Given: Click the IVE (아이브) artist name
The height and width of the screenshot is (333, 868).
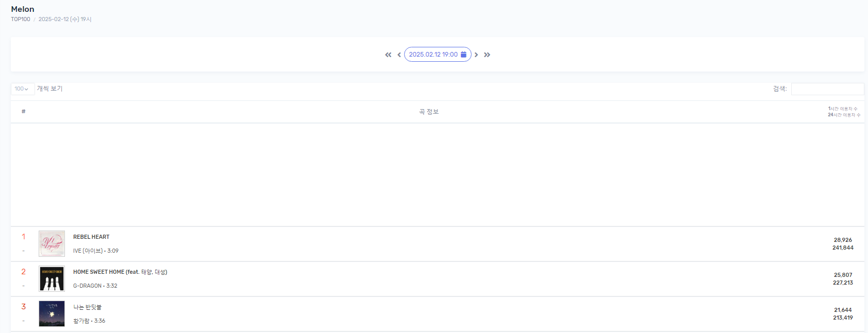Looking at the screenshot, I should pyautogui.click(x=88, y=251).
